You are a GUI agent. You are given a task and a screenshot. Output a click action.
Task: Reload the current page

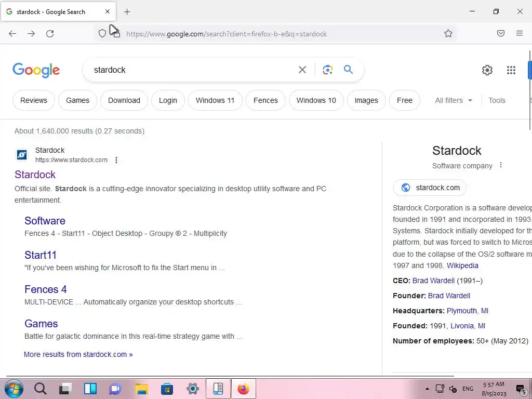50,34
